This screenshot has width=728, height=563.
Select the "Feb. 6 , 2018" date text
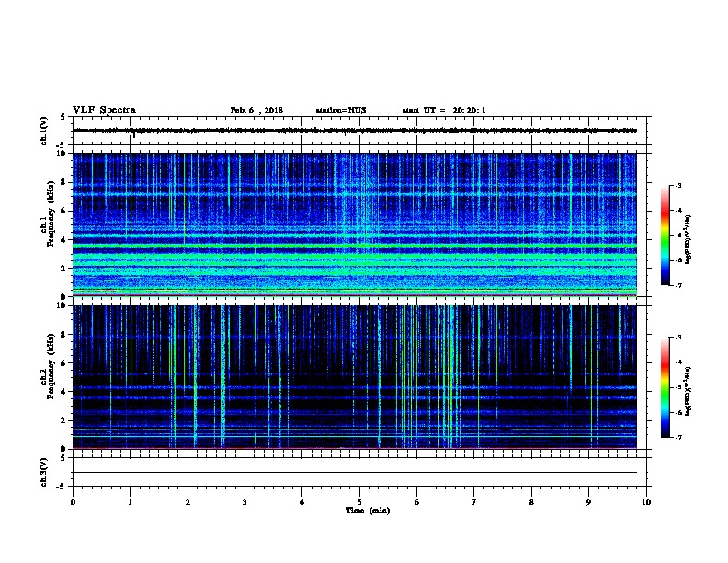coord(256,110)
